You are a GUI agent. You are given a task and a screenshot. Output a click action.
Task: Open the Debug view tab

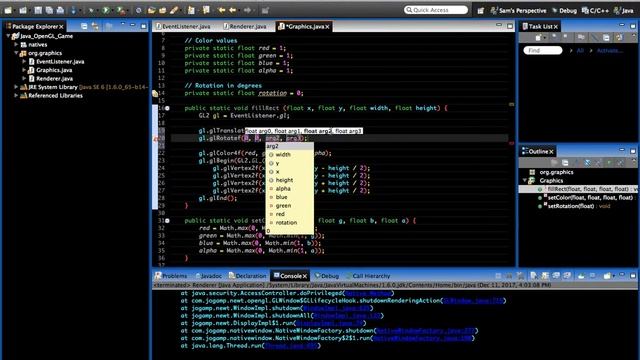(327, 276)
